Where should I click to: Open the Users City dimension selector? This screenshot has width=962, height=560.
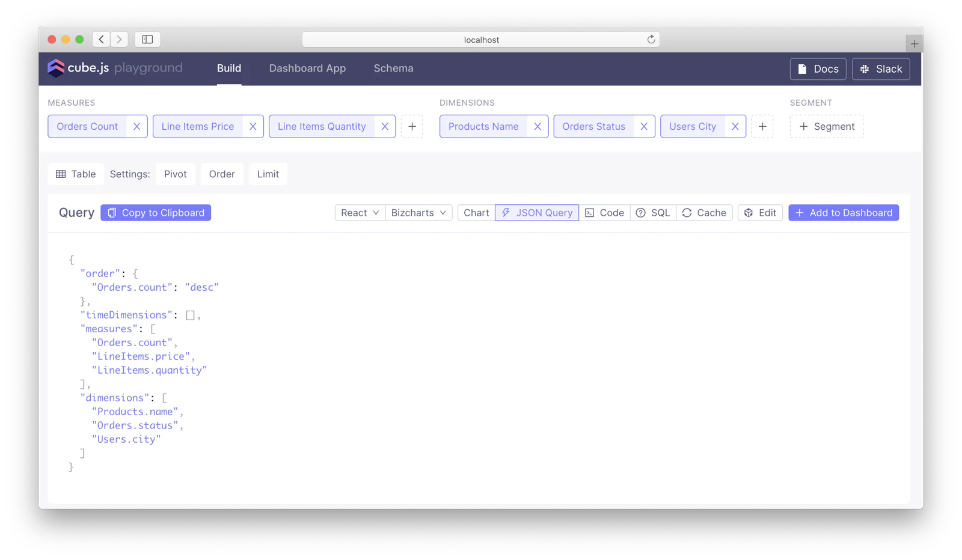(x=693, y=126)
